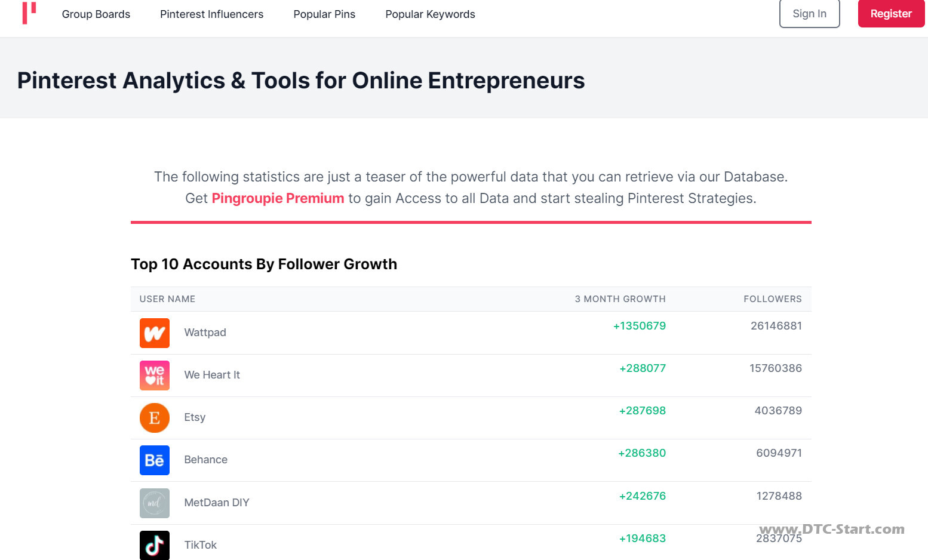
Task: Open Popular Keywords section
Action: coord(430,14)
